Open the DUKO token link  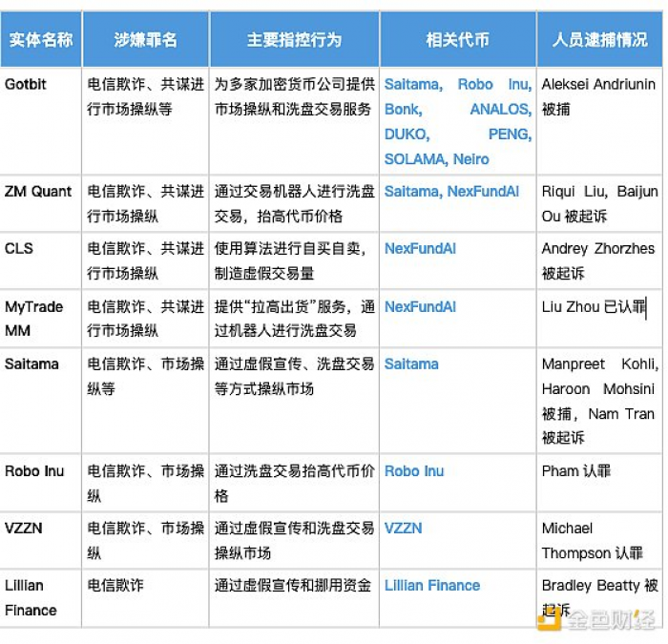[x=407, y=135]
